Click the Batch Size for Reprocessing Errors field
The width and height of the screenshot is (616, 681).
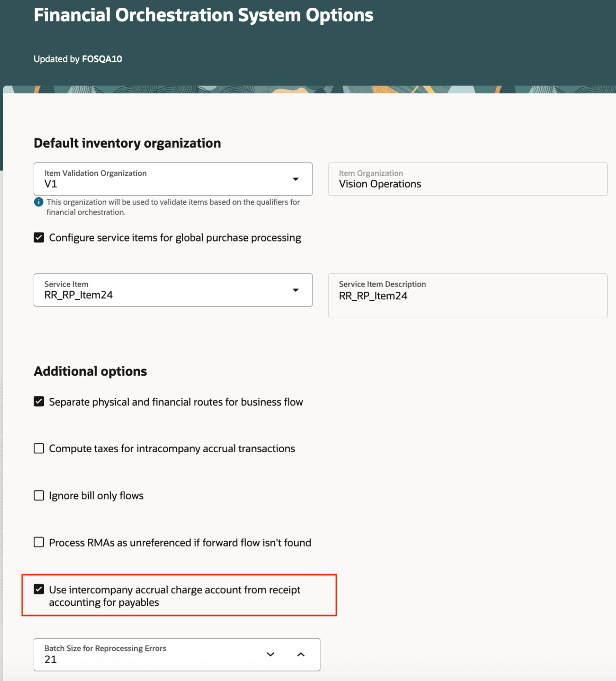tap(137, 659)
